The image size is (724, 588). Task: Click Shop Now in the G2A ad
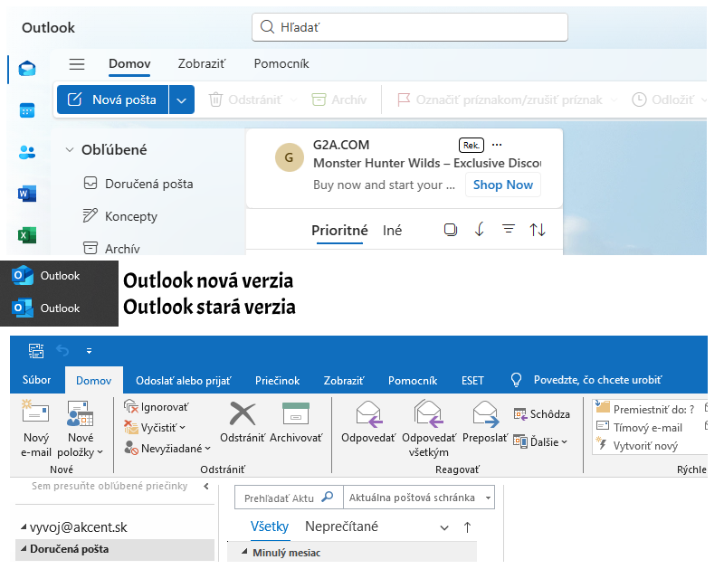[x=503, y=185]
